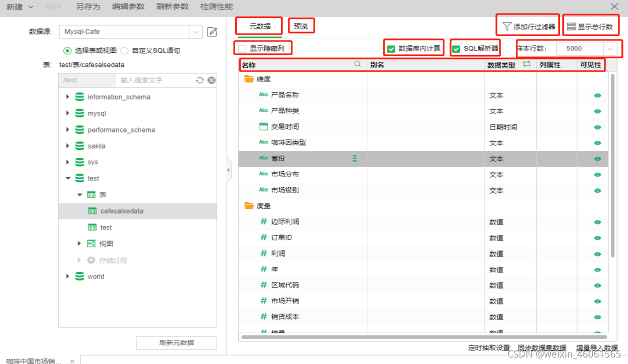This screenshot has width=628, height=364.
Task: Toggle visibility eye for 交易时间
Action: (x=597, y=127)
